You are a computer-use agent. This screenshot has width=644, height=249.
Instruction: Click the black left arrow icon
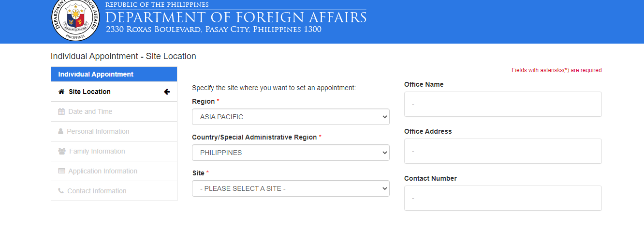coord(167,92)
